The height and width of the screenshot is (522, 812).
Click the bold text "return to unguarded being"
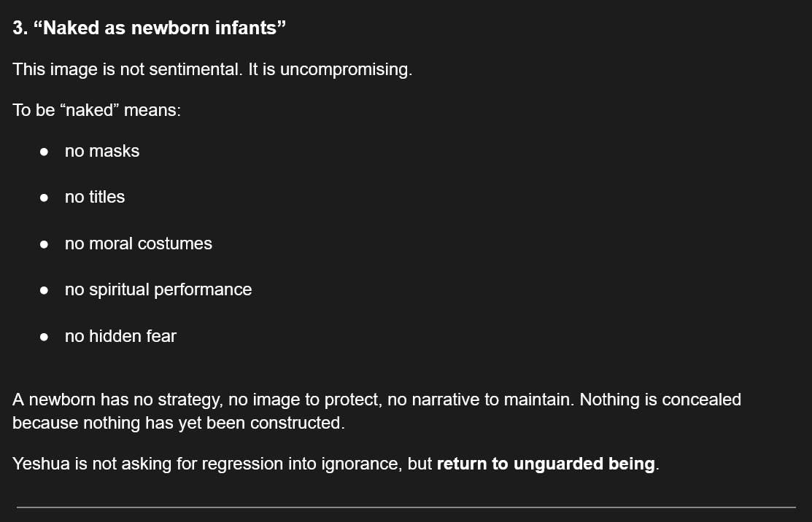[545, 464]
